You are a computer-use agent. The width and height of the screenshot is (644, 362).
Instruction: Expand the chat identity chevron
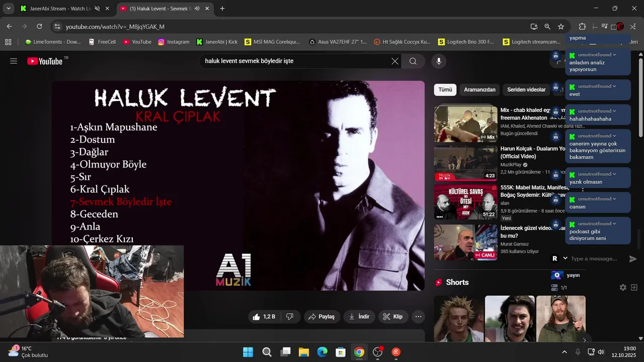(x=565, y=258)
